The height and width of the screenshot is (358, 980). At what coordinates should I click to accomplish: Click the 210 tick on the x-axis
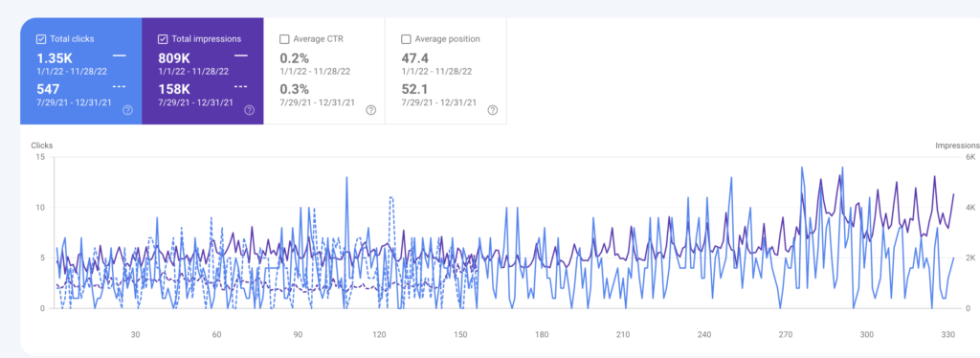(623, 335)
